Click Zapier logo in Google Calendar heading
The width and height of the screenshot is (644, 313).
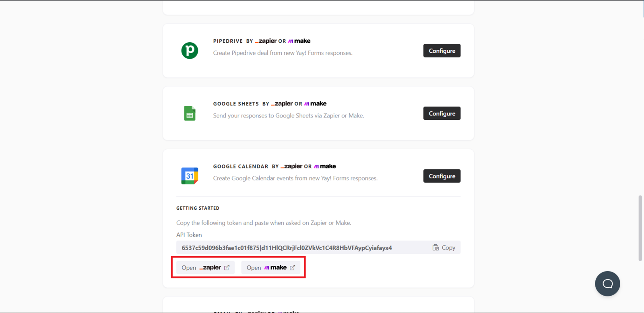tap(291, 166)
